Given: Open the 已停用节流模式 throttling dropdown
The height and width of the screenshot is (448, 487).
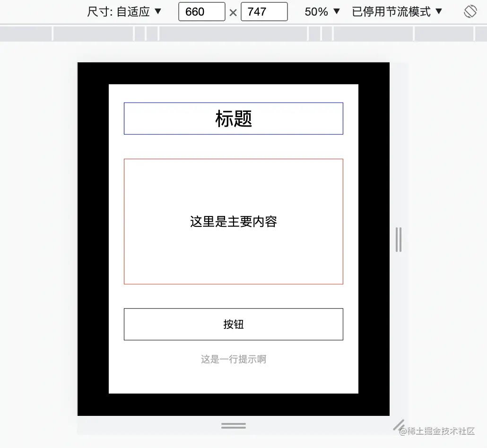Looking at the screenshot, I should click(397, 12).
